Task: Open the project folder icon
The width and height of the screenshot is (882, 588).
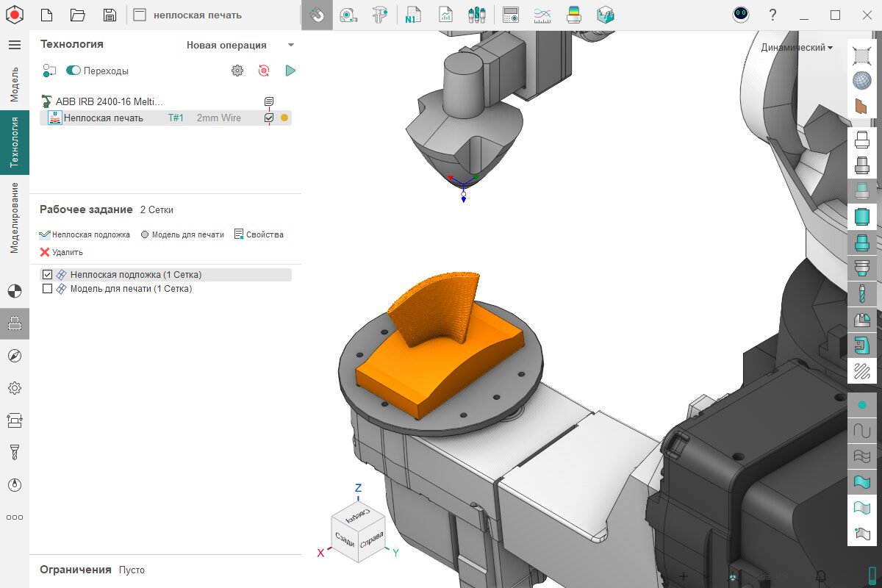Action: coord(78,15)
